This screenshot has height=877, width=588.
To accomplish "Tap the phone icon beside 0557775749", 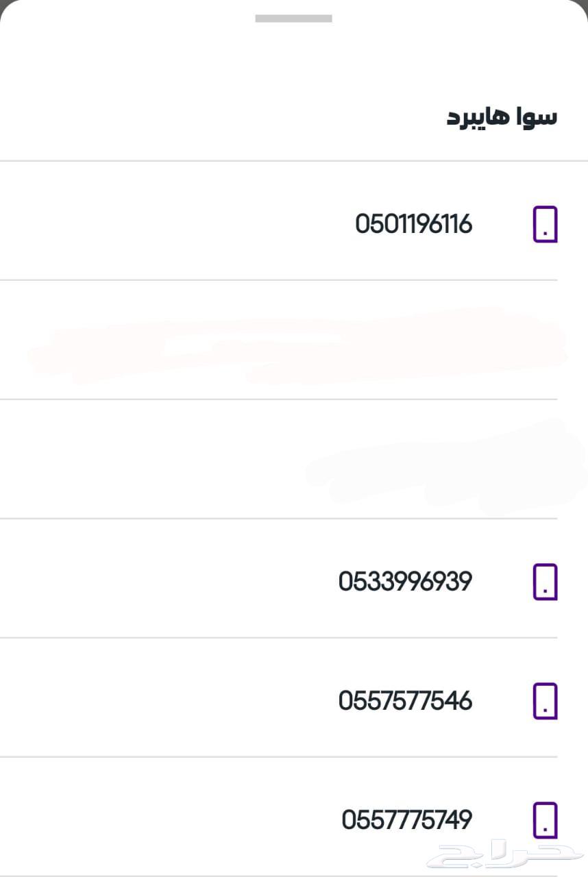I will (x=545, y=820).
